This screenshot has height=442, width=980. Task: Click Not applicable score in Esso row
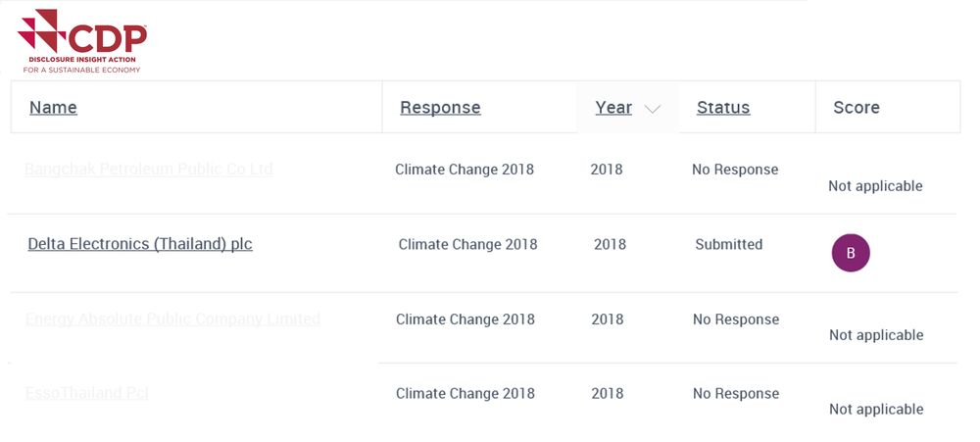(x=876, y=409)
